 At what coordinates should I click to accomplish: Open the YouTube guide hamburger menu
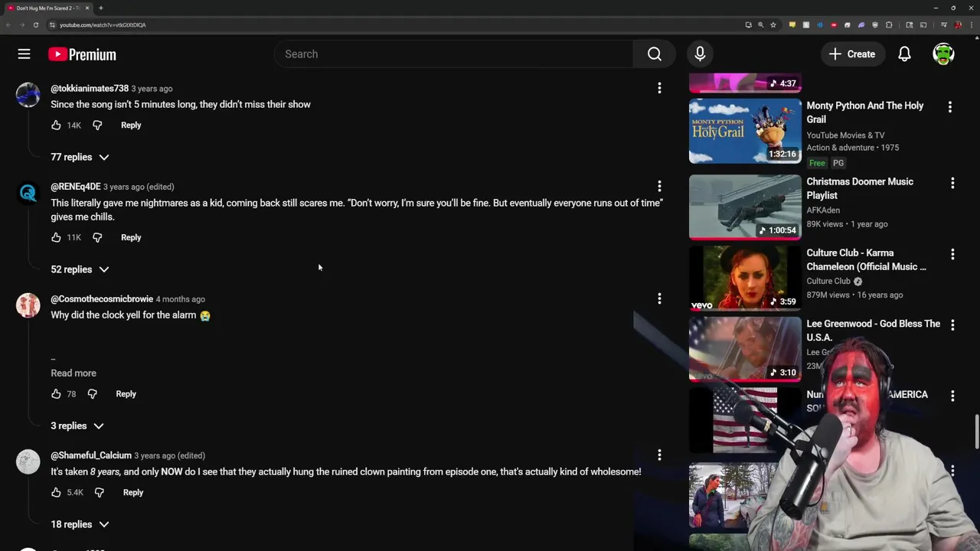pyautogui.click(x=24, y=54)
